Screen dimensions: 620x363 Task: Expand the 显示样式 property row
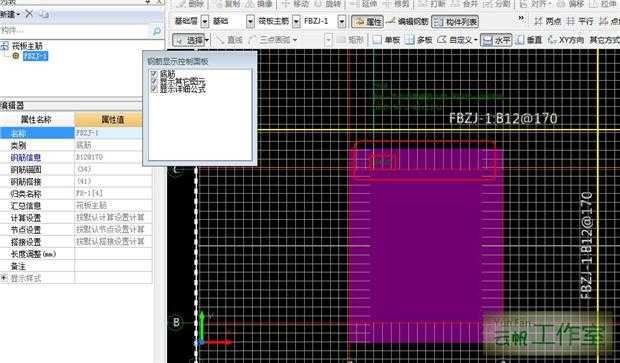(x=4, y=278)
